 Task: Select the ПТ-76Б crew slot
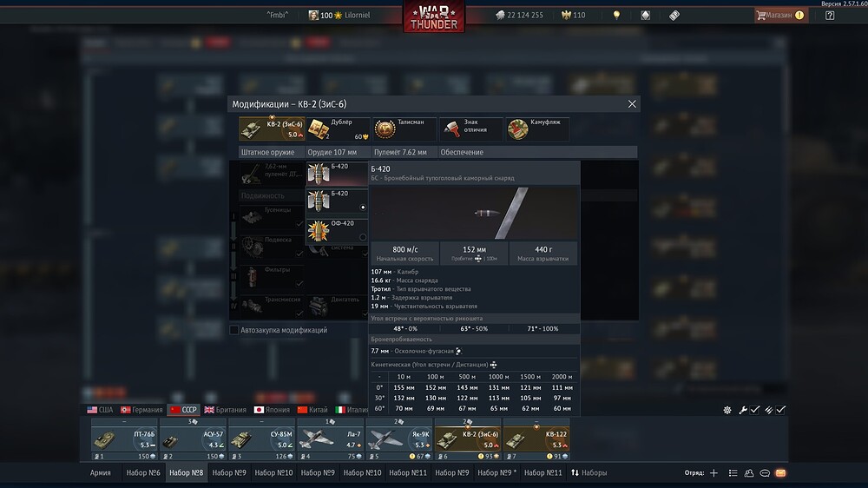pyautogui.click(x=124, y=440)
